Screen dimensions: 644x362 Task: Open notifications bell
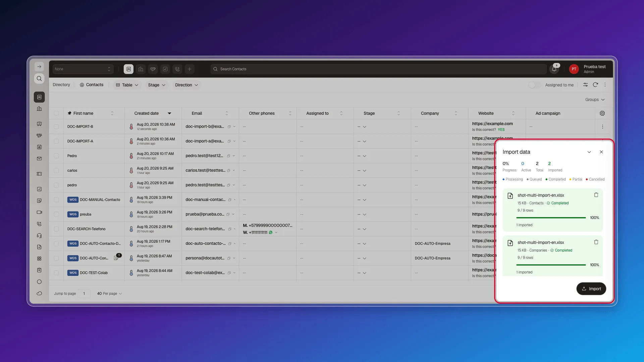[554, 69]
